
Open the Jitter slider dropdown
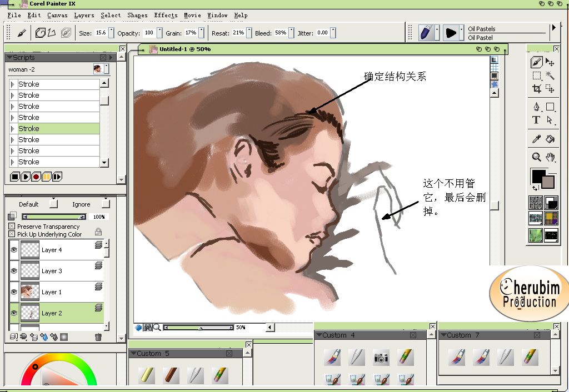tap(333, 33)
